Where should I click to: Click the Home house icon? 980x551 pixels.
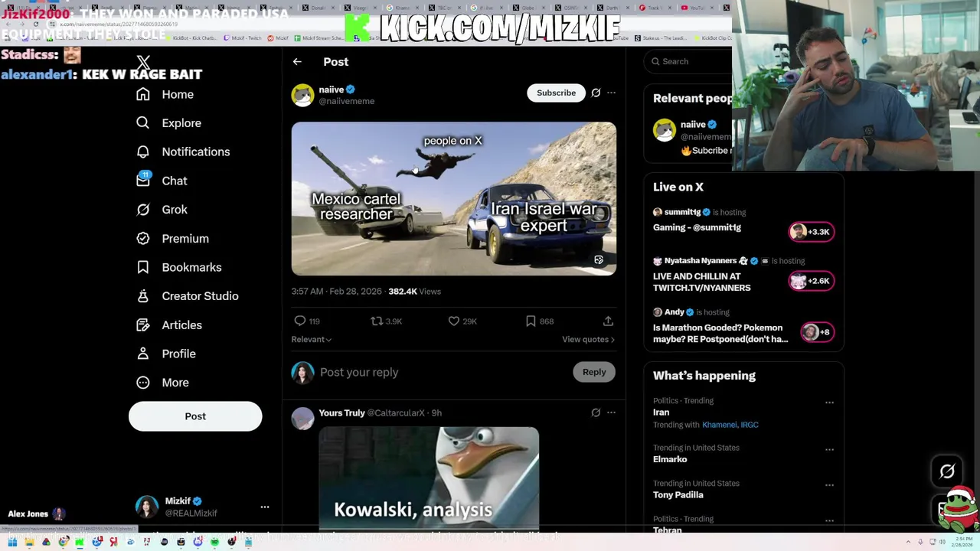click(143, 94)
